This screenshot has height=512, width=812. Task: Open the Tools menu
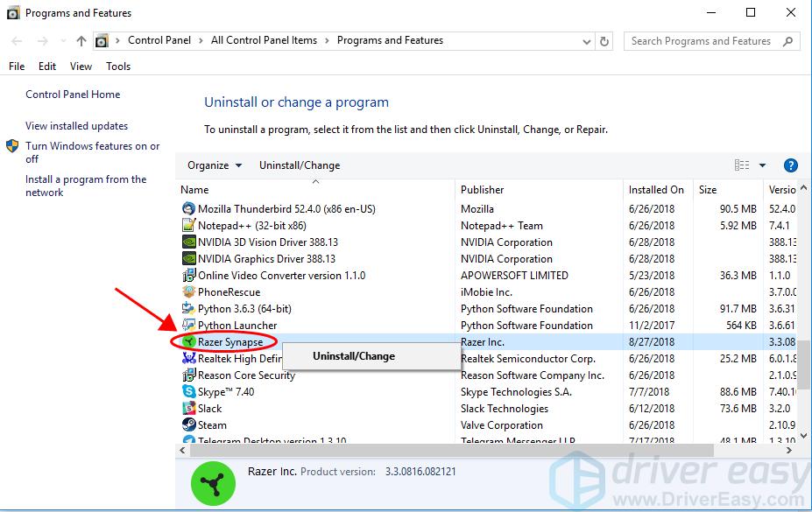[x=117, y=66]
